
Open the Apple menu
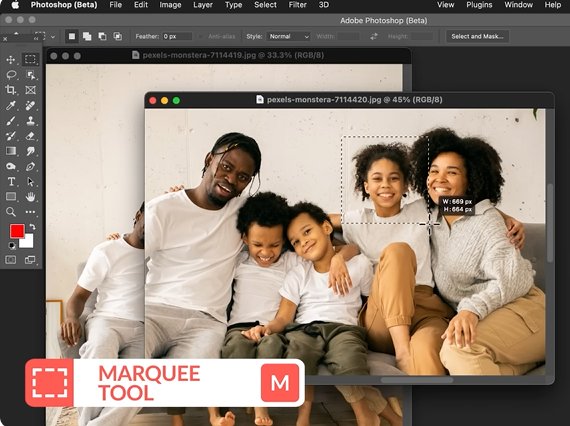click(15, 5)
